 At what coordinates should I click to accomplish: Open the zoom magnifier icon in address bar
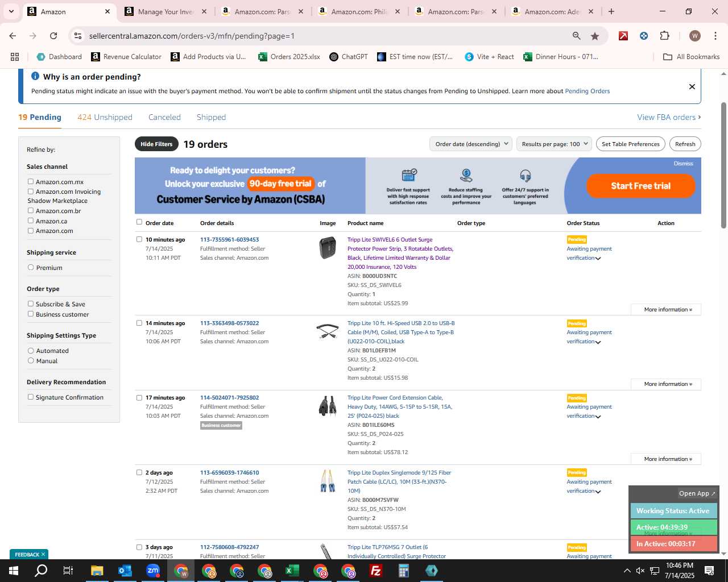pyautogui.click(x=577, y=36)
